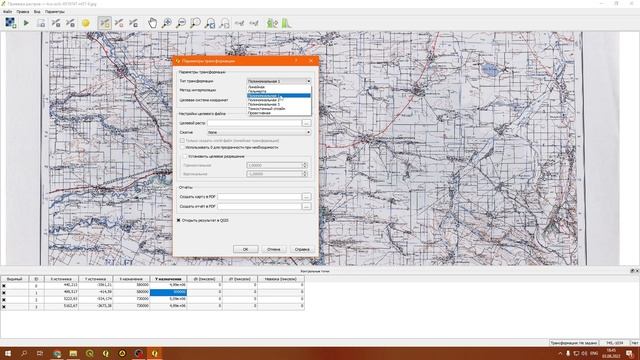
Task: Enable 'Set target resolution' checkbox
Action: pyautogui.click(x=185, y=156)
